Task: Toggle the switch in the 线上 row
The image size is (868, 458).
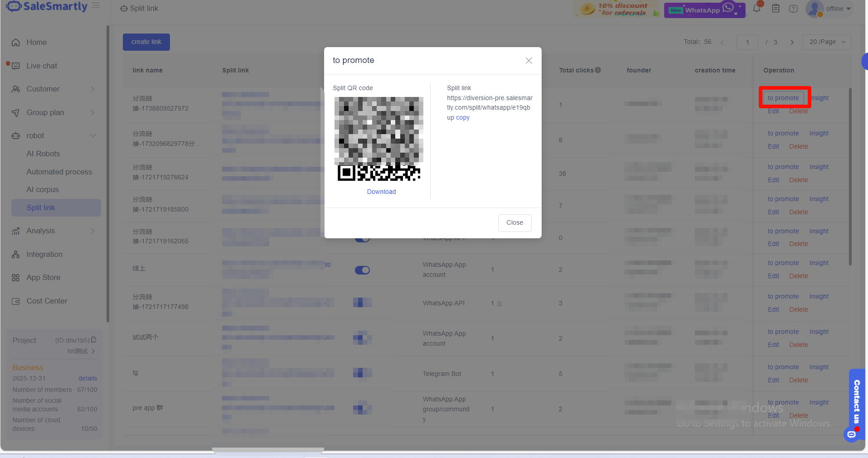Action: coord(362,270)
